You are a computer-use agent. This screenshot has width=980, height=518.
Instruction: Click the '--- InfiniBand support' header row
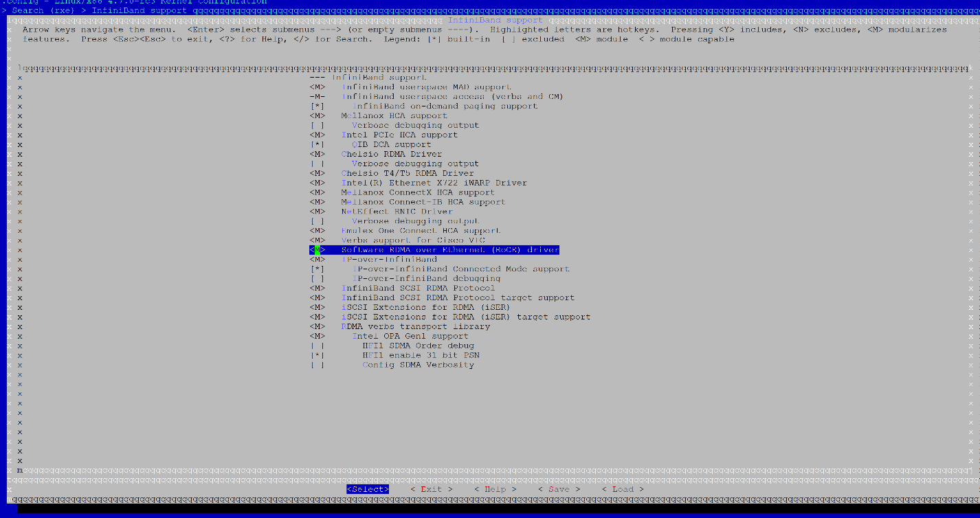tap(368, 78)
